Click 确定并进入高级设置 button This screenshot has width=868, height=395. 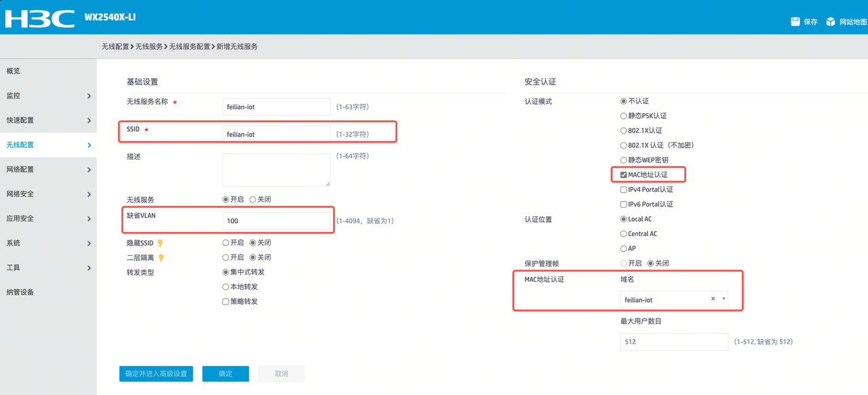pos(157,374)
